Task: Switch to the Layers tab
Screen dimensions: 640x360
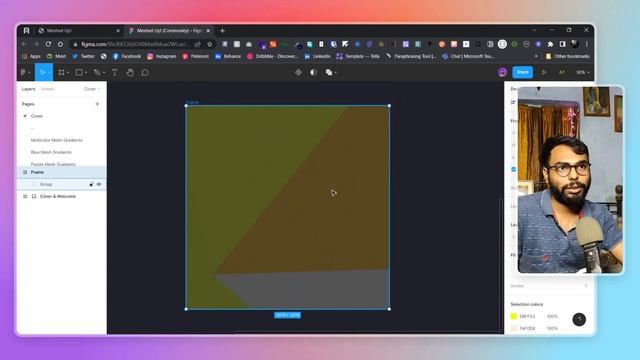Action: pyautogui.click(x=29, y=89)
